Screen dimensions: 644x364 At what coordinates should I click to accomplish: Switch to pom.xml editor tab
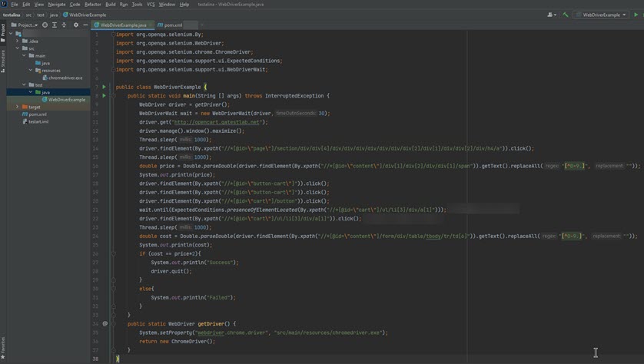pos(170,25)
